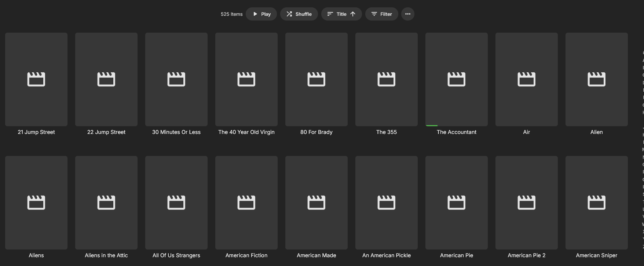Viewport: 644px width, 266px height.
Task: Click the "22 Jump Street" title text
Action: [x=106, y=132]
